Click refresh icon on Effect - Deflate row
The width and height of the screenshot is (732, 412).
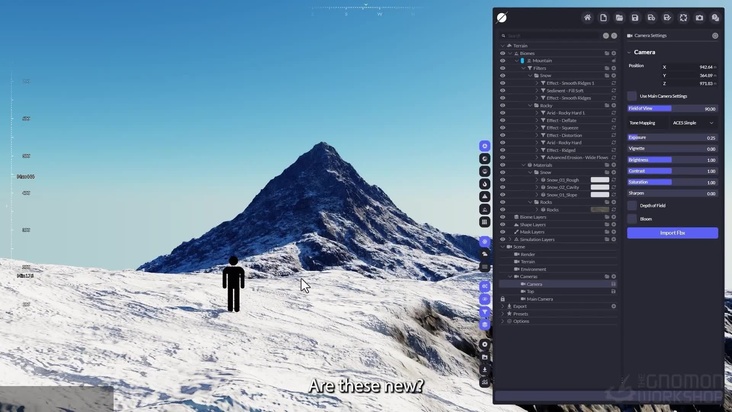point(614,120)
